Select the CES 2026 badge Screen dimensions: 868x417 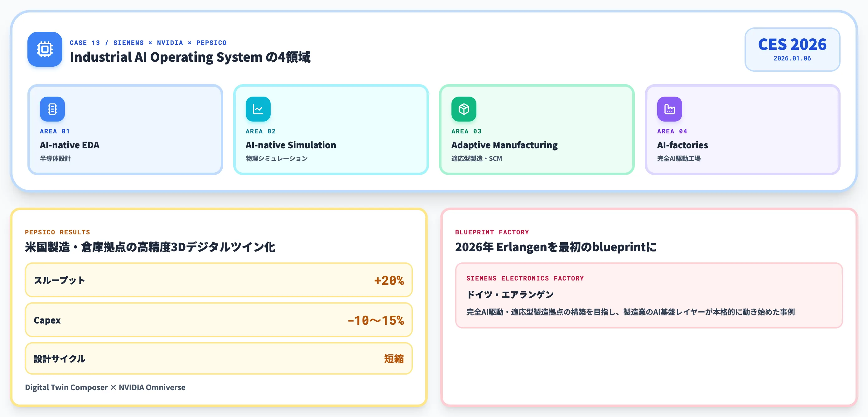792,49
